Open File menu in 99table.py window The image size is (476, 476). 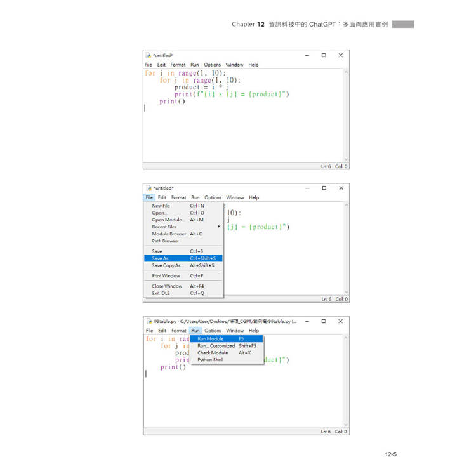point(149,330)
